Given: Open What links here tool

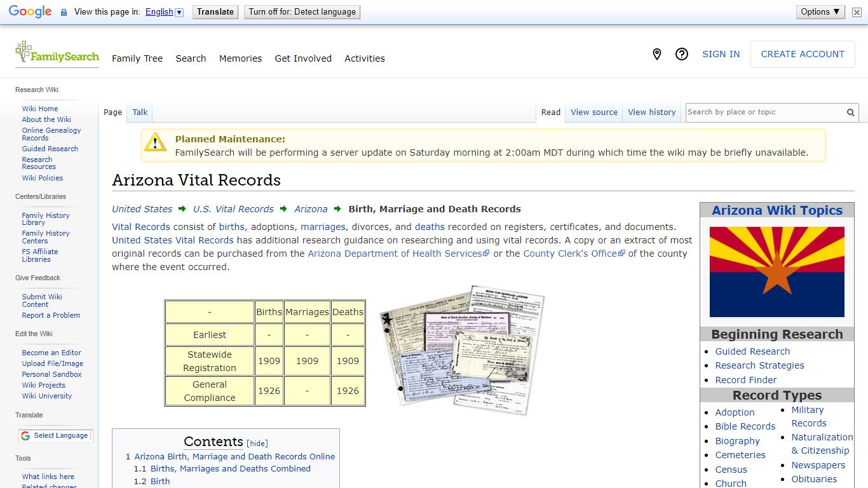Looking at the screenshot, I should tap(48, 477).
